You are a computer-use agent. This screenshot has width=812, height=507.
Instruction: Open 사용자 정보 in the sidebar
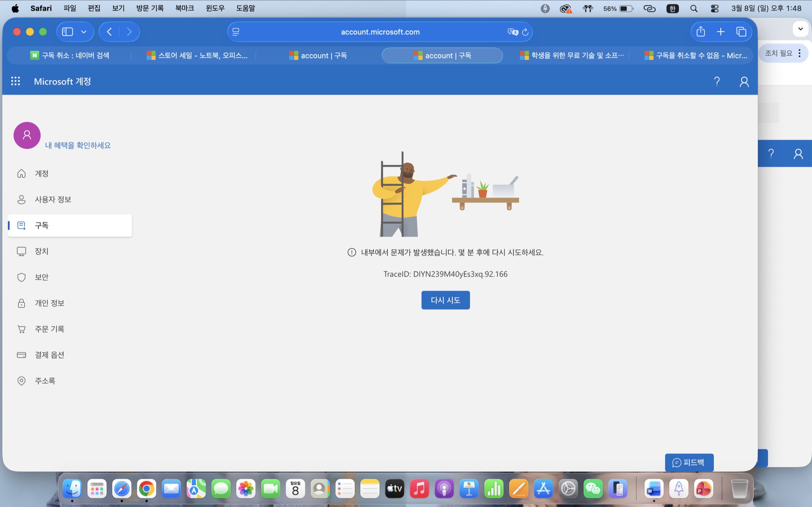70,199
